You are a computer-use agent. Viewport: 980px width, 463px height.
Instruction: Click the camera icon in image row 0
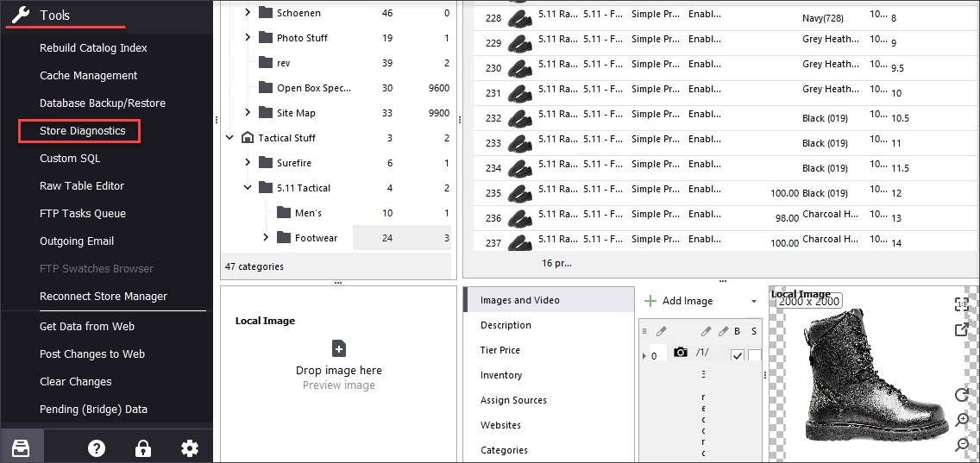(x=681, y=353)
